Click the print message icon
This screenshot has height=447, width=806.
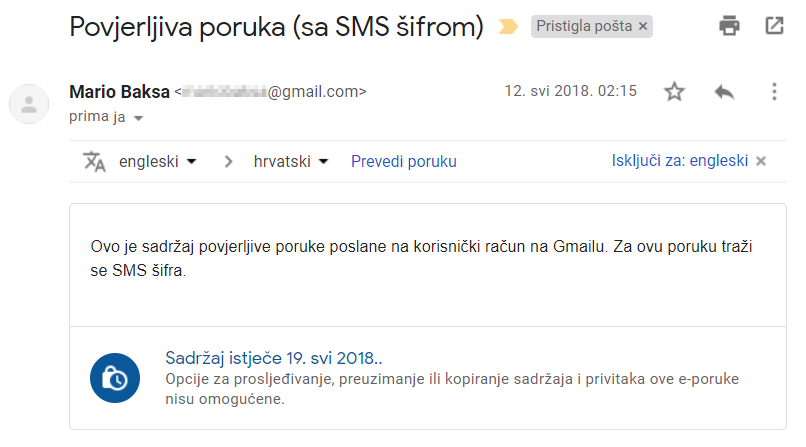tap(729, 26)
